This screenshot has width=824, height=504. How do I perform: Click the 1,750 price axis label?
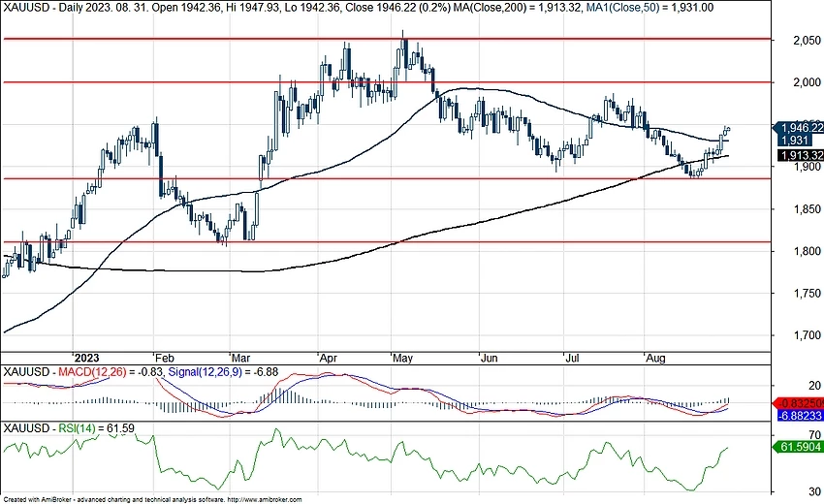click(x=807, y=294)
